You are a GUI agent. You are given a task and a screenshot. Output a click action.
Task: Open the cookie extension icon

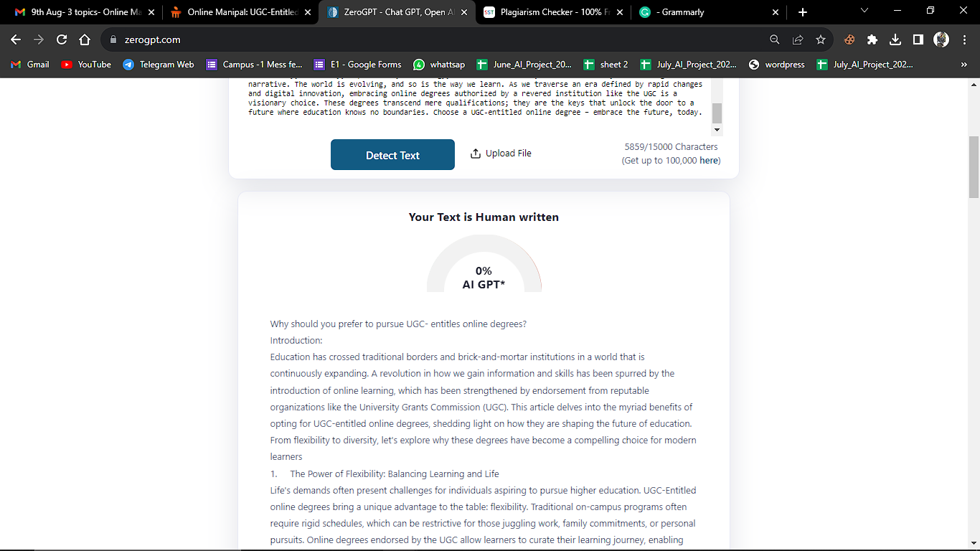[849, 40]
